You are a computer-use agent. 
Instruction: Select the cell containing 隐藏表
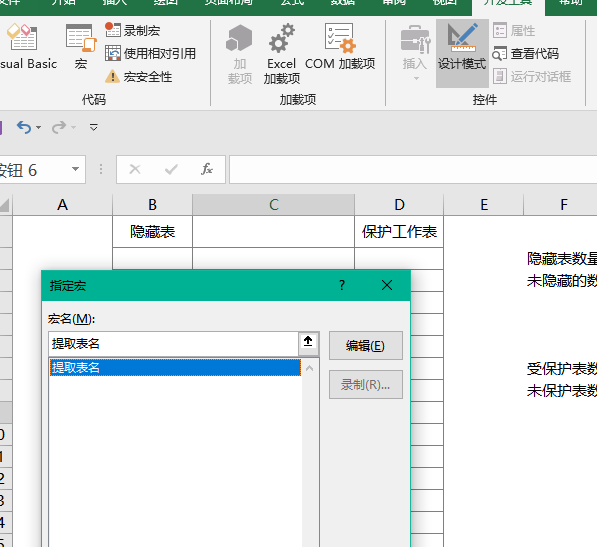click(x=152, y=231)
